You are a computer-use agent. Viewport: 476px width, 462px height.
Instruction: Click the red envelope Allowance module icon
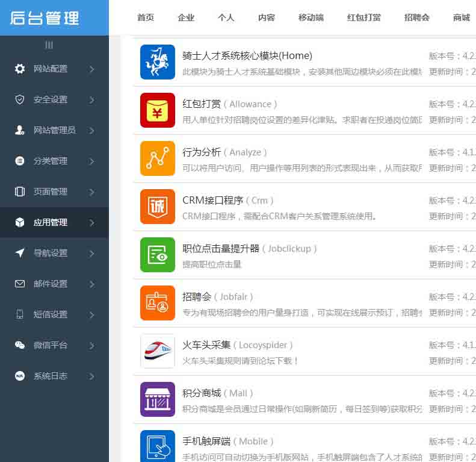(x=158, y=110)
